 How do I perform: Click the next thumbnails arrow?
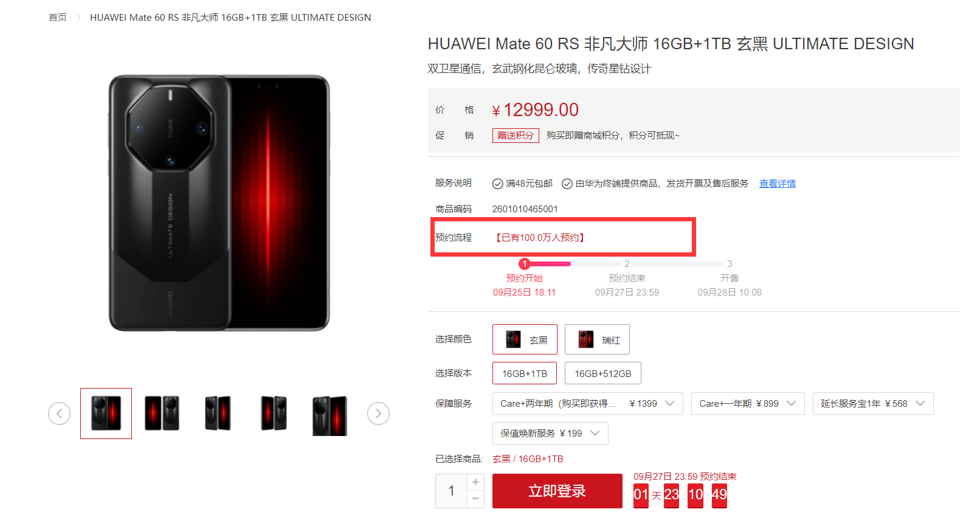(x=378, y=414)
